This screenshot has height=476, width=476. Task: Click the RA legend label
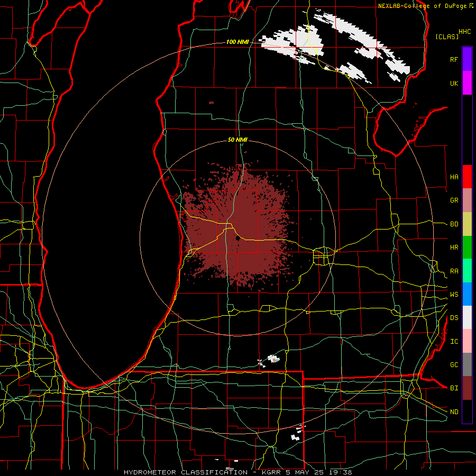pos(454,271)
